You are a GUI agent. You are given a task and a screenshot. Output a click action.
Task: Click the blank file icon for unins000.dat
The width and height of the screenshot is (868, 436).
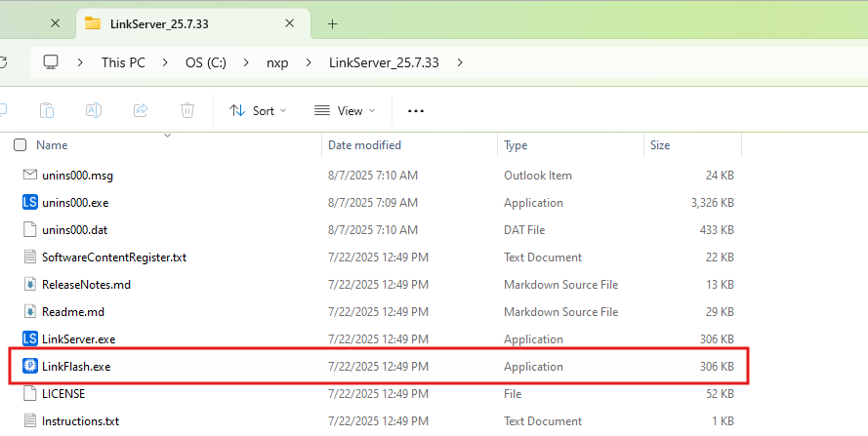coord(30,229)
